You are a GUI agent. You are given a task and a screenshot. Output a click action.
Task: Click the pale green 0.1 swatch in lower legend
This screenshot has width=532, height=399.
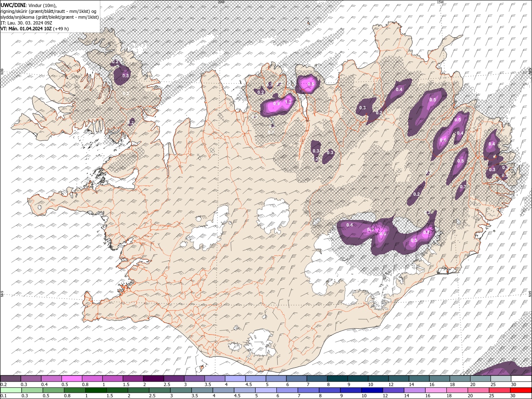(x=11, y=390)
